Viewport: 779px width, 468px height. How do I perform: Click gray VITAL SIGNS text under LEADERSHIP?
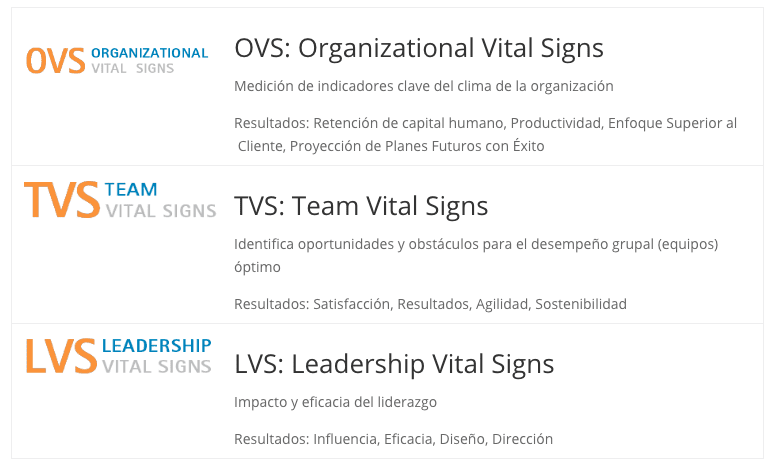pos(157,367)
